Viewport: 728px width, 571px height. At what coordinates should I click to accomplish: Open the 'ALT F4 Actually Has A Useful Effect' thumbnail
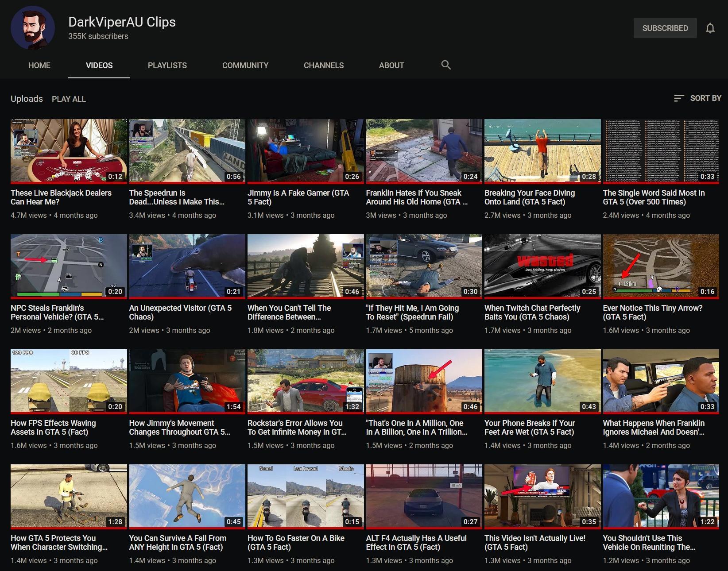click(x=424, y=496)
